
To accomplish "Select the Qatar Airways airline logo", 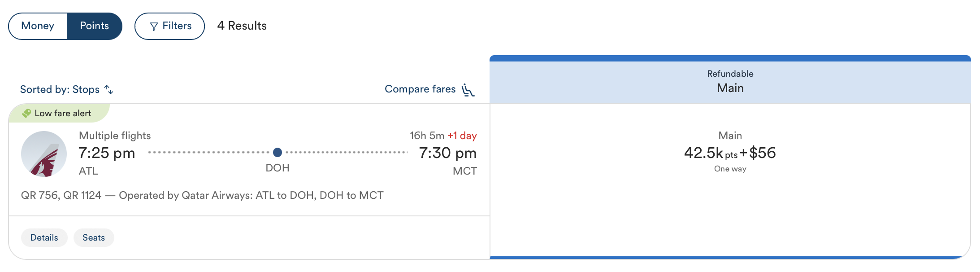I will [43, 153].
